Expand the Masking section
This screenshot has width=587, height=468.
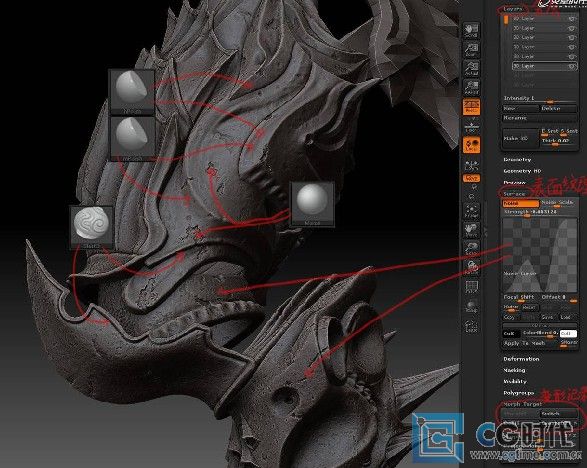point(514,370)
